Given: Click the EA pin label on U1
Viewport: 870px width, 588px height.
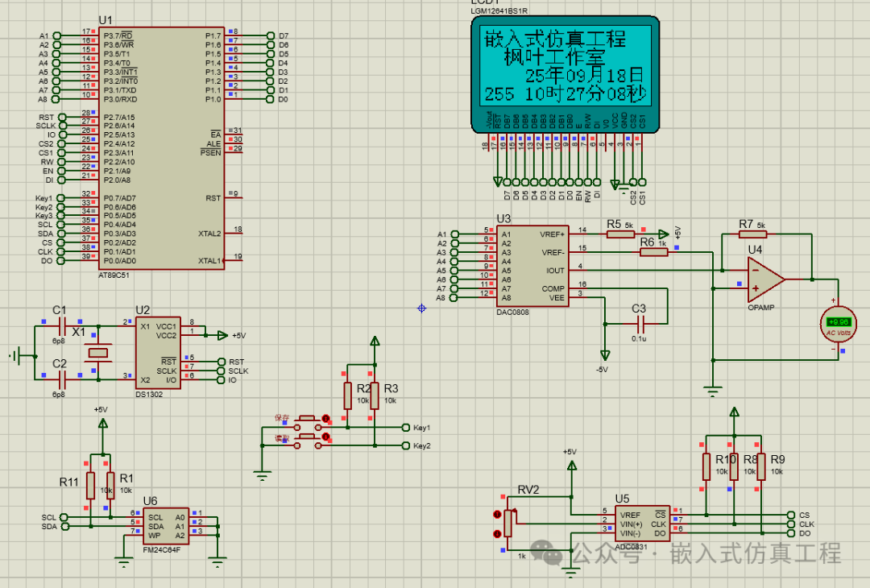Looking at the screenshot, I should (216, 135).
